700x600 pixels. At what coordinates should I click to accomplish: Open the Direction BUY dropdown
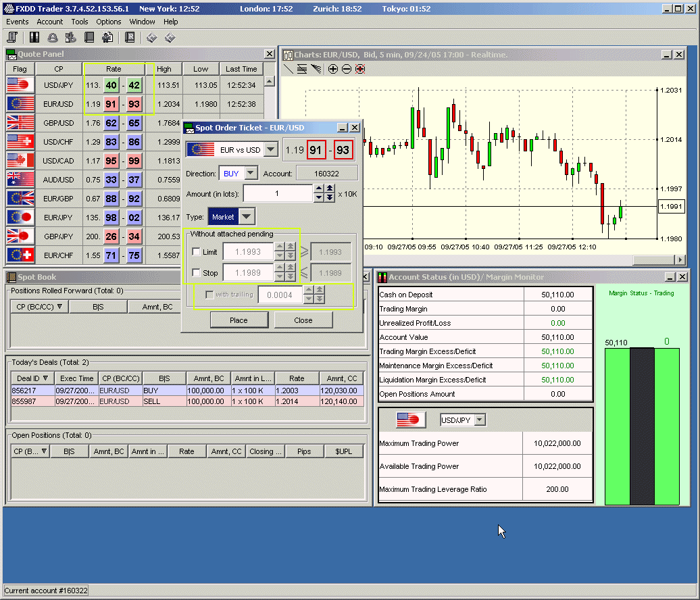251,174
